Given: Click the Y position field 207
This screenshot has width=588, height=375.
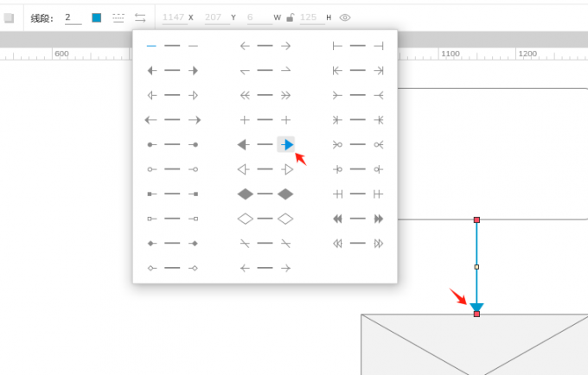Looking at the screenshot, I should 217,17.
